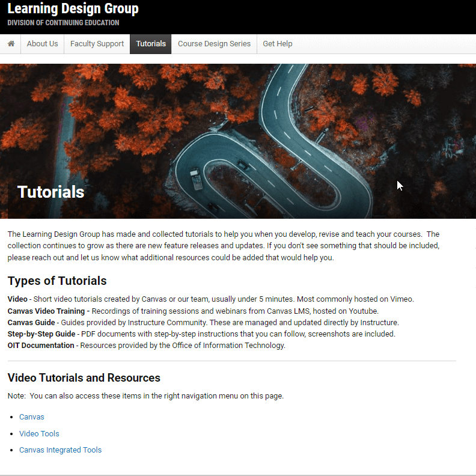
Task: Open the Canvas tutorials link
Action: [32, 417]
